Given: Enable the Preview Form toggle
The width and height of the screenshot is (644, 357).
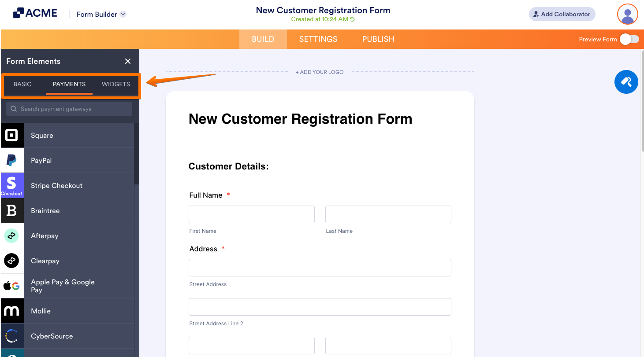Looking at the screenshot, I should pos(629,39).
